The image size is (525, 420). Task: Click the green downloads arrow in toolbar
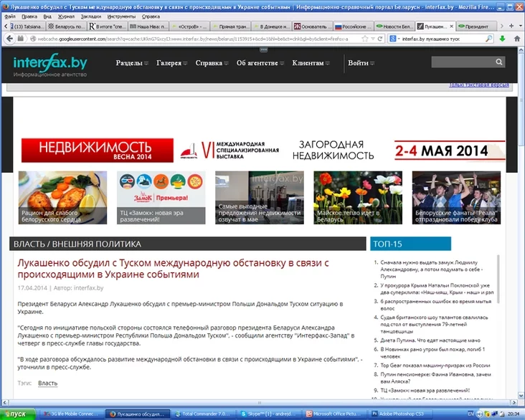point(502,38)
